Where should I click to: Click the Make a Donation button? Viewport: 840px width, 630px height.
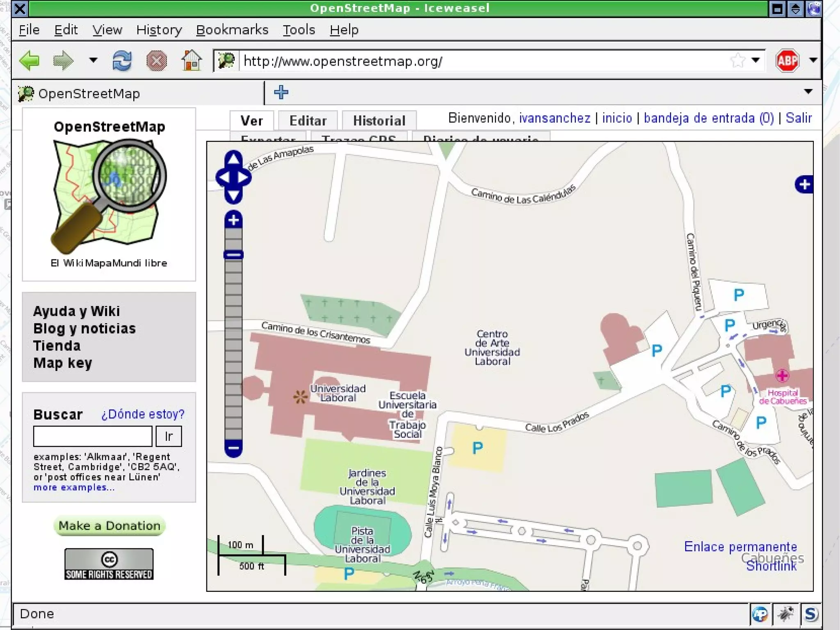coord(109,526)
